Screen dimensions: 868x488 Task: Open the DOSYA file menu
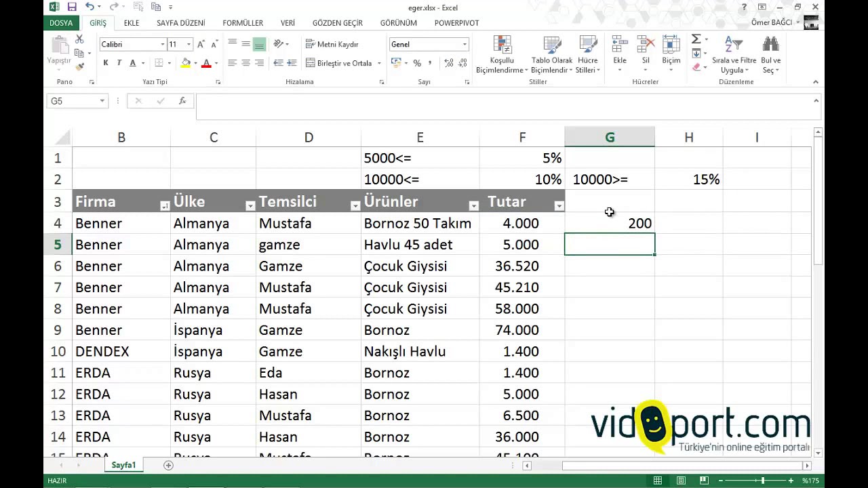coord(61,23)
